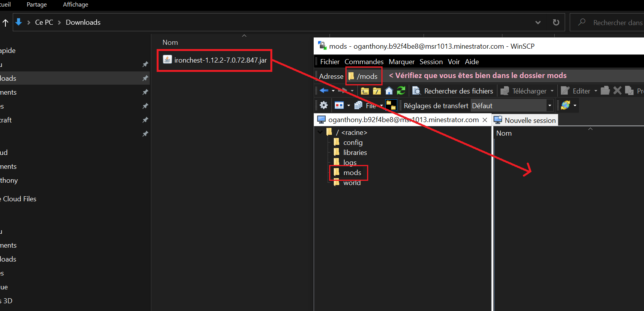The width and height of the screenshot is (644, 311).
Task: Open the Commandes menu
Action: (x=364, y=62)
